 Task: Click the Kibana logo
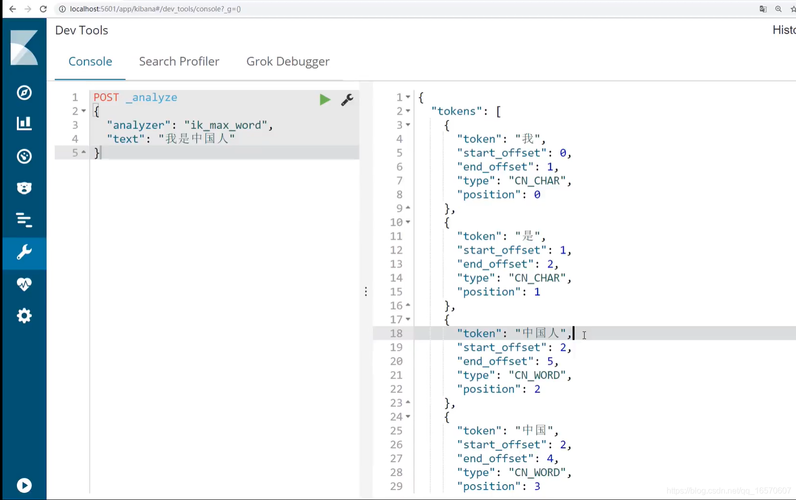[24, 48]
